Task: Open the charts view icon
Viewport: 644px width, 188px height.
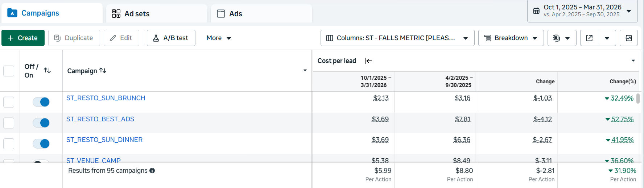Action: pos(629,38)
